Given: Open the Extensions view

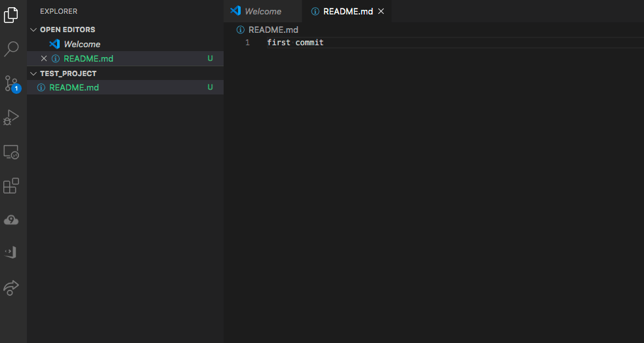Looking at the screenshot, I should 11,186.
